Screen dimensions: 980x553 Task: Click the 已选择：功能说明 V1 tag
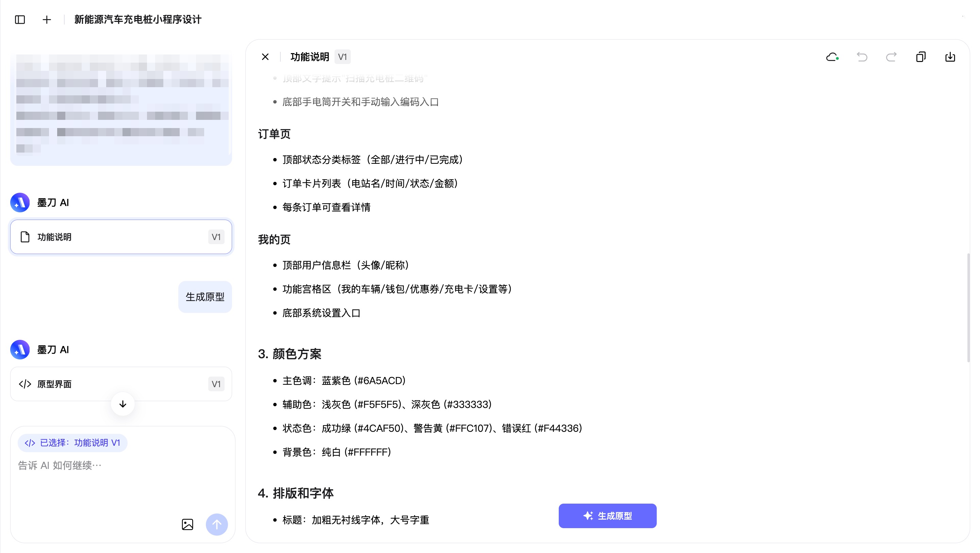(72, 443)
